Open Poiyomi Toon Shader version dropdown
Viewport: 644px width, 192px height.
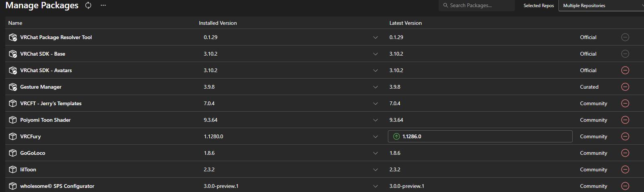375,120
